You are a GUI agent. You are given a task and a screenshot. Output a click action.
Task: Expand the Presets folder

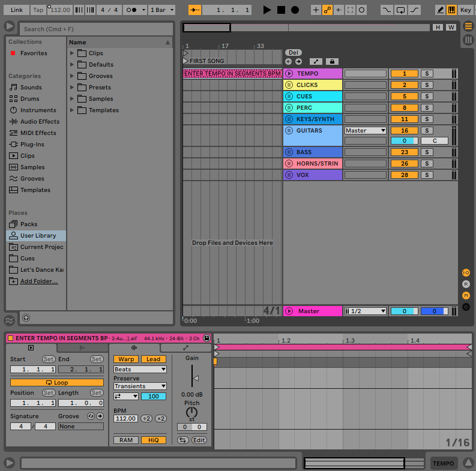(72, 88)
